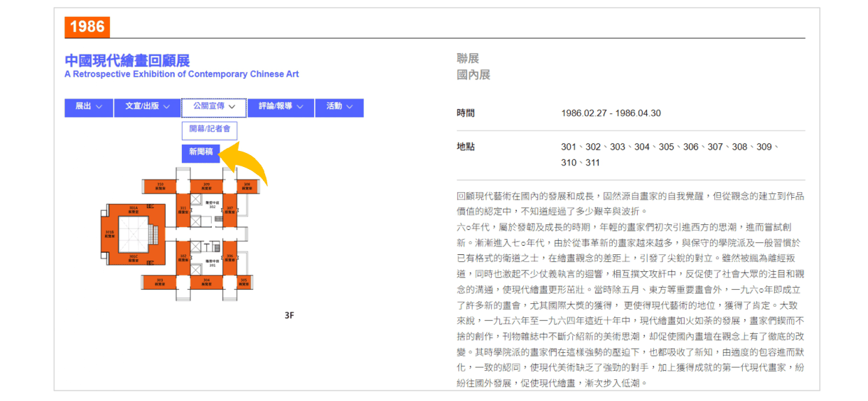
Task: Click the orange 1986 year badge
Action: (87, 27)
